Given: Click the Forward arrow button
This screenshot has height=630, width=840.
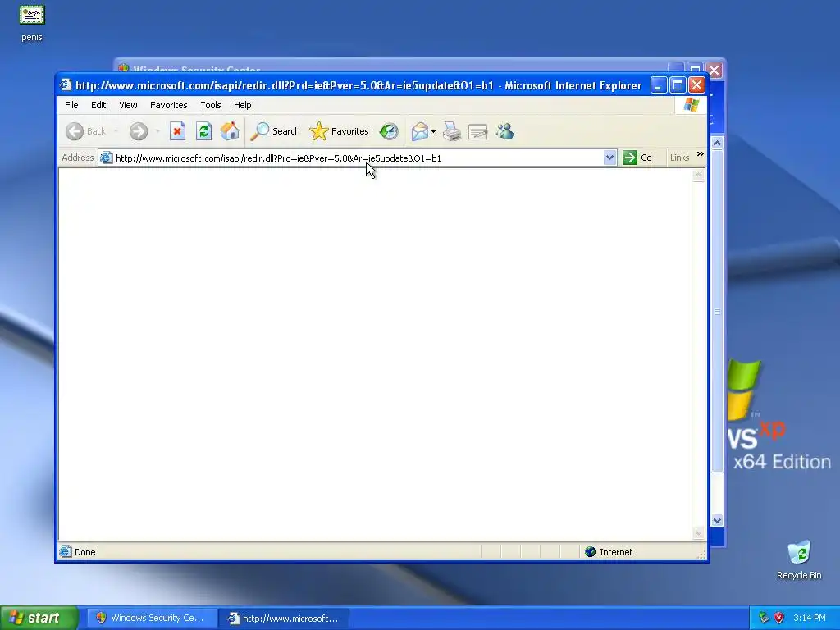Looking at the screenshot, I should coord(138,131).
